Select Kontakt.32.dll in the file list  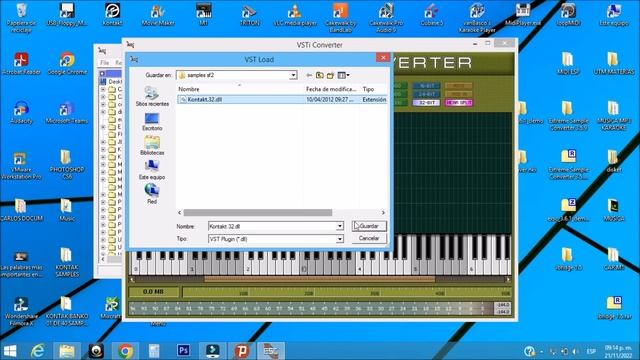[282, 100]
